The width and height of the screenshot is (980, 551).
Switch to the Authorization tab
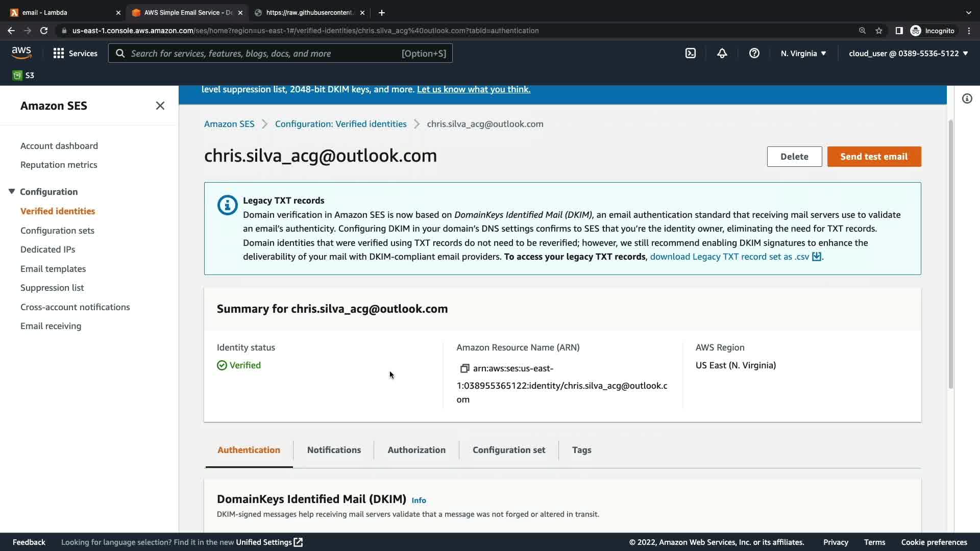point(416,450)
